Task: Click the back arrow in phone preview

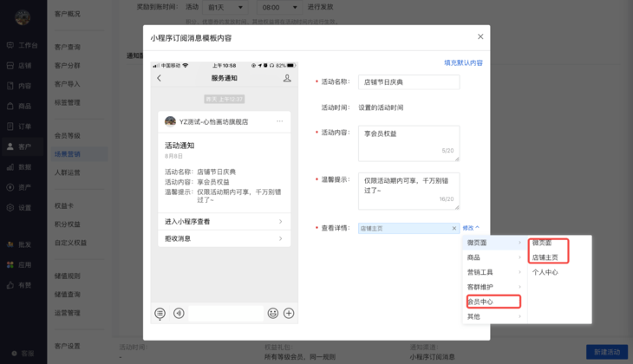Action: point(160,79)
